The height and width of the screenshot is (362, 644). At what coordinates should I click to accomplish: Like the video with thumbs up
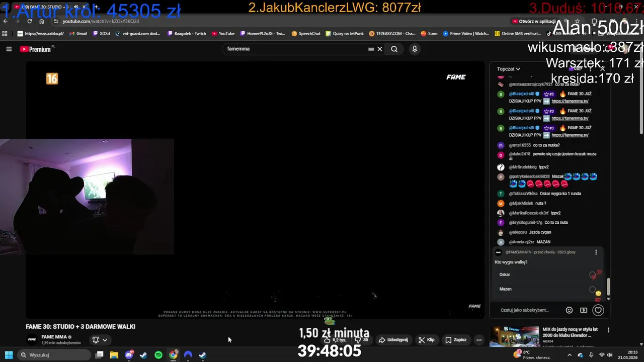[336, 340]
